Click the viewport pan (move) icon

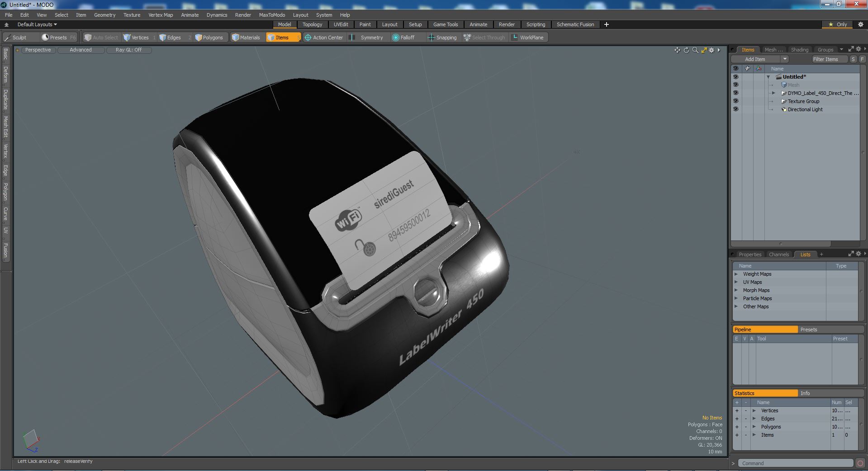677,50
